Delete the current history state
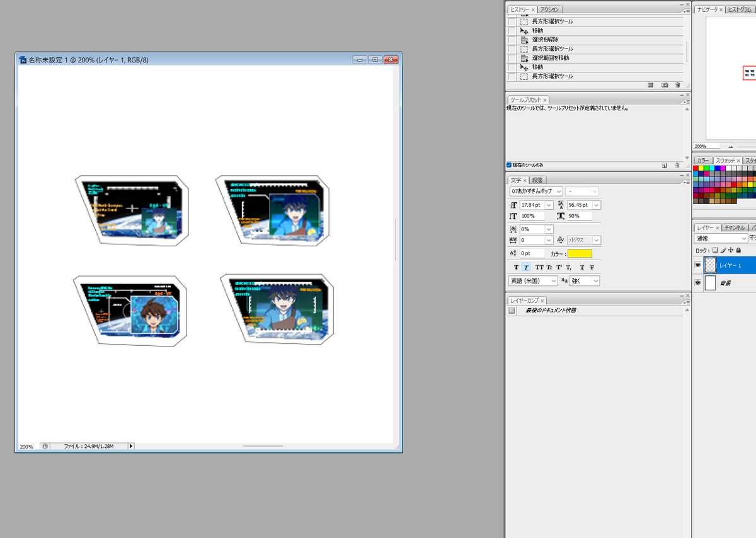The image size is (756, 538). click(678, 85)
